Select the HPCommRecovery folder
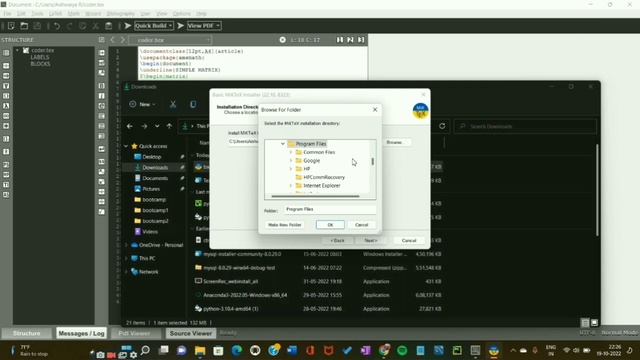 324,177
